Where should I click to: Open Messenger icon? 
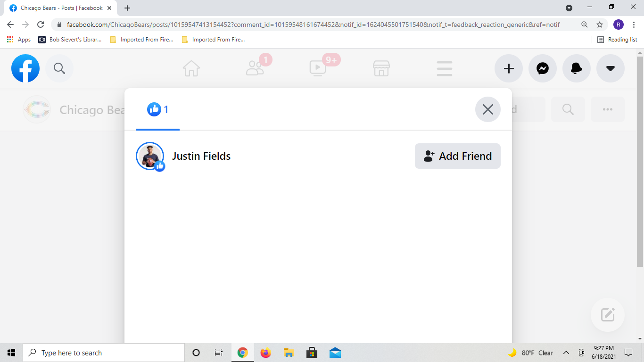pos(543,68)
